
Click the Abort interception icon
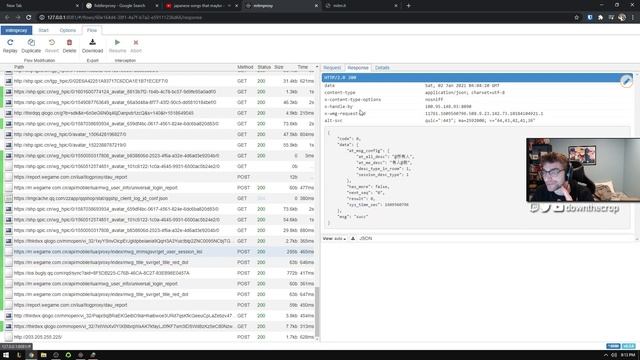click(136, 42)
